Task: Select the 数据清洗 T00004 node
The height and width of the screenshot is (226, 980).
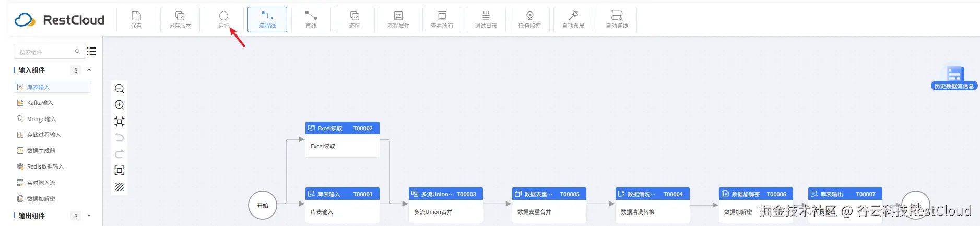Action: 653,205
